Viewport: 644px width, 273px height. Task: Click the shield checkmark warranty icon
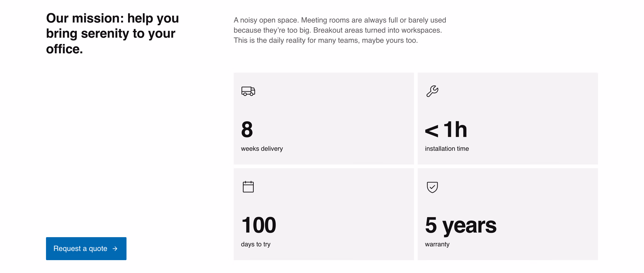point(432,187)
